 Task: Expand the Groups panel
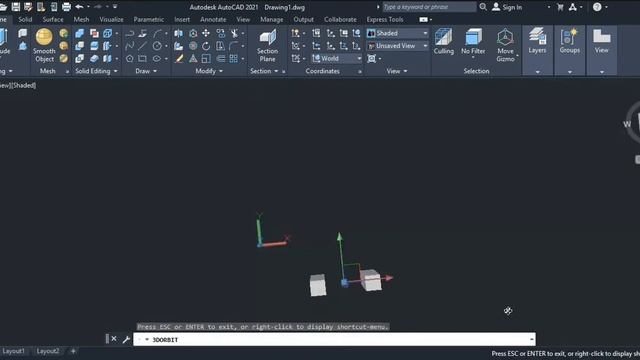click(x=569, y=50)
